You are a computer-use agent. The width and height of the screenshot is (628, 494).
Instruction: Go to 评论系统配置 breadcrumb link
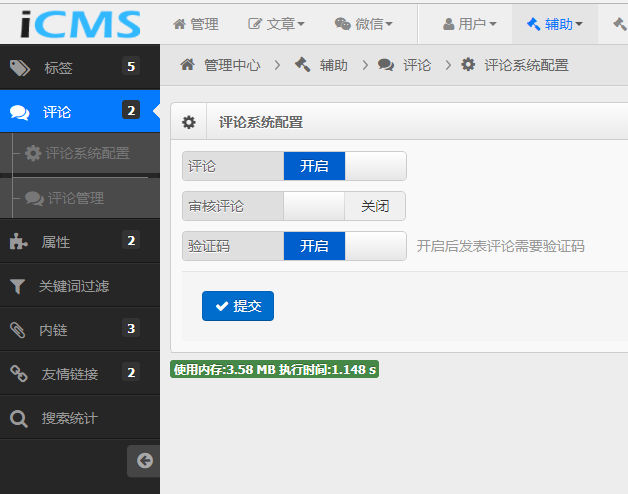coord(526,65)
